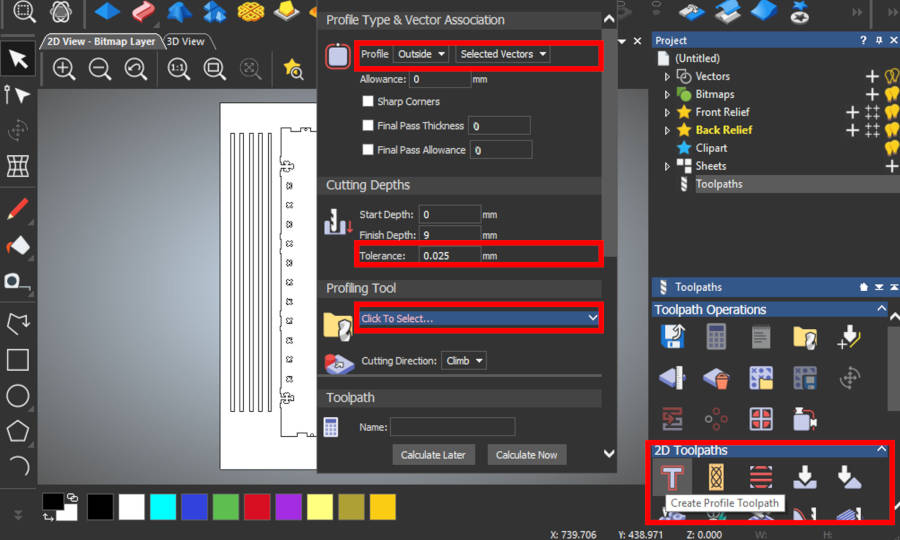Image resolution: width=900 pixels, height=540 pixels.
Task: Zoom out of the 2D view
Action: (x=100, y=69)
